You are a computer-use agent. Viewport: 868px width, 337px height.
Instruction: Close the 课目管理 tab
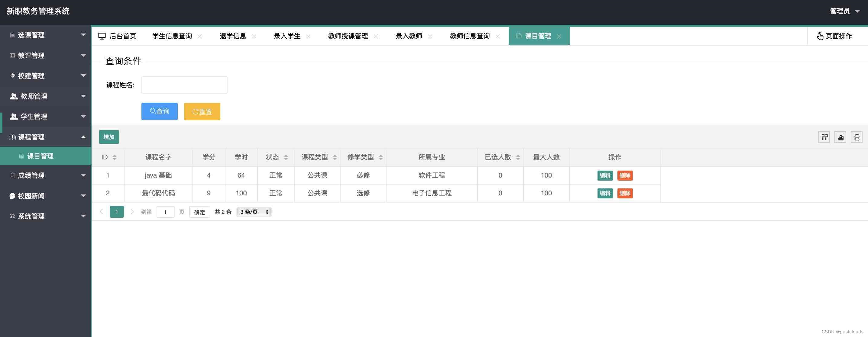[x=559, y=36]
